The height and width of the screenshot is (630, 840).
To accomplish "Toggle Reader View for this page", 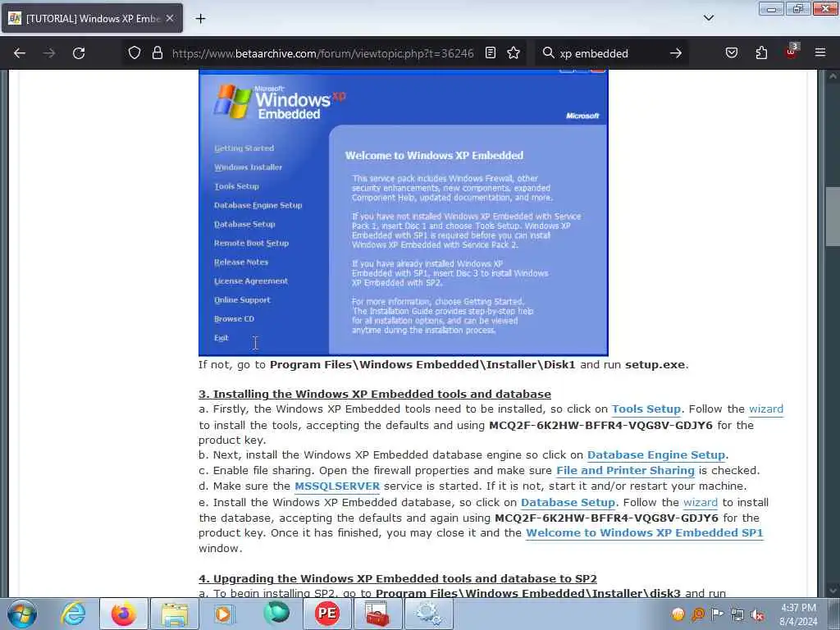I will pyautogui.click(x=491, y=52).
